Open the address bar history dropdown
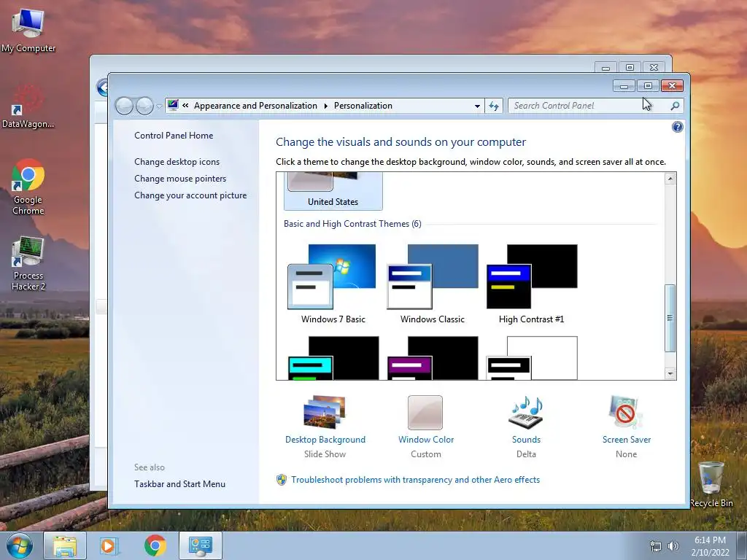This screenshot has width=747, height=560. tap(477, 106)
